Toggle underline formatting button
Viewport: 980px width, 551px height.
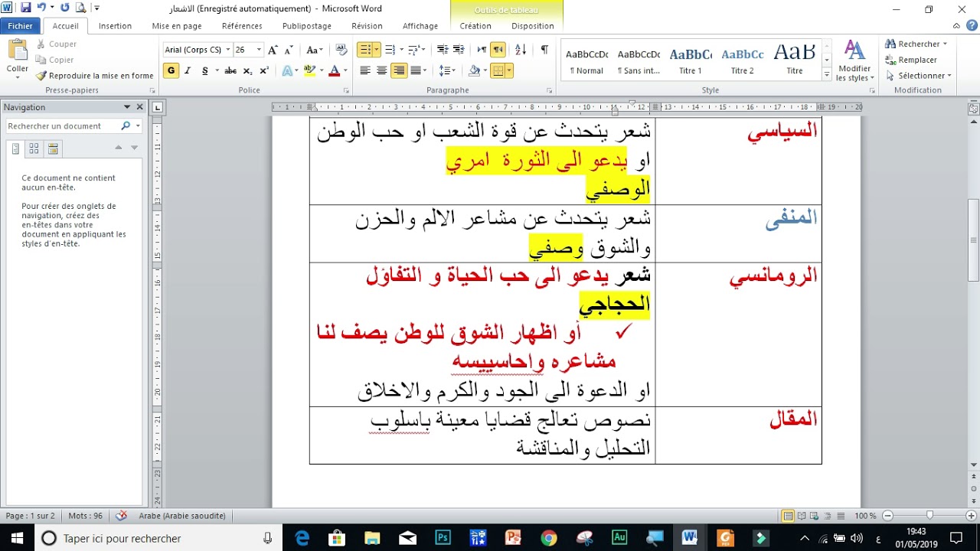205,70
